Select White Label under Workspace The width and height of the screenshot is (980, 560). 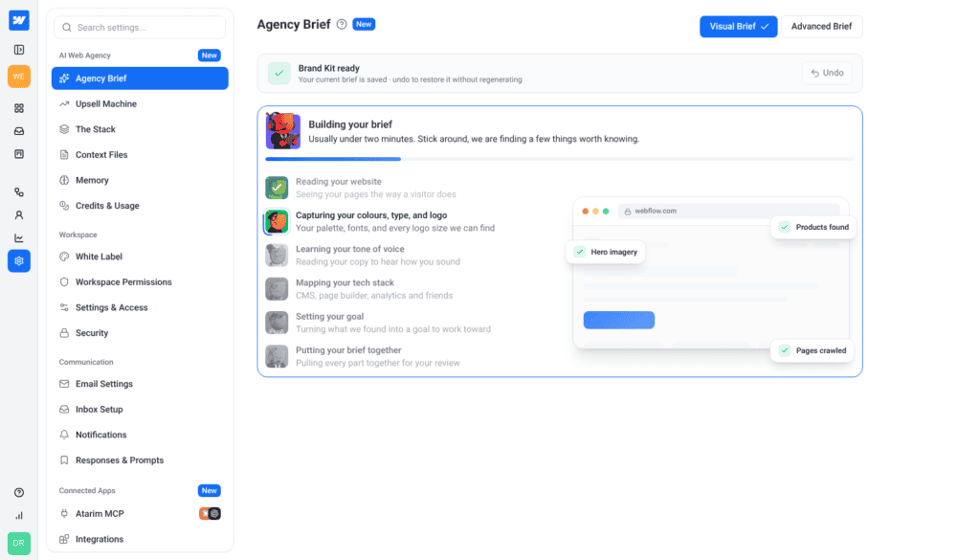pyautogui.click(x=140, y=257)
